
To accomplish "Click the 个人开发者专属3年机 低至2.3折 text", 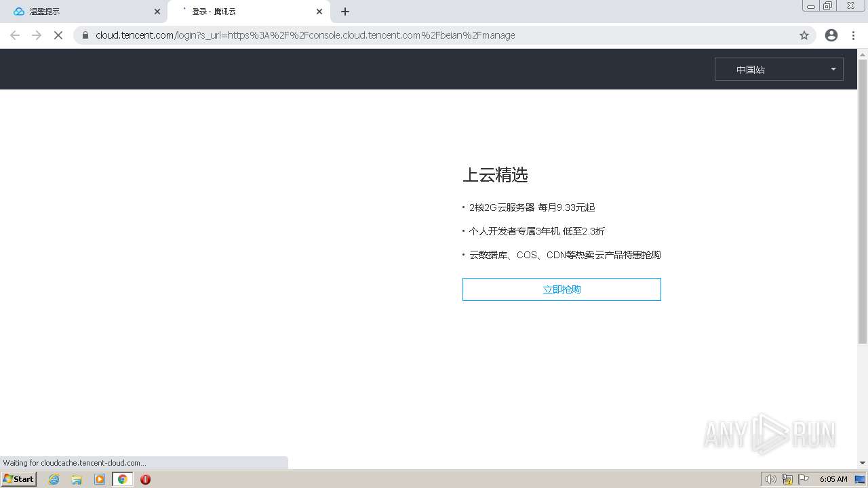I will tap(536, 231).
